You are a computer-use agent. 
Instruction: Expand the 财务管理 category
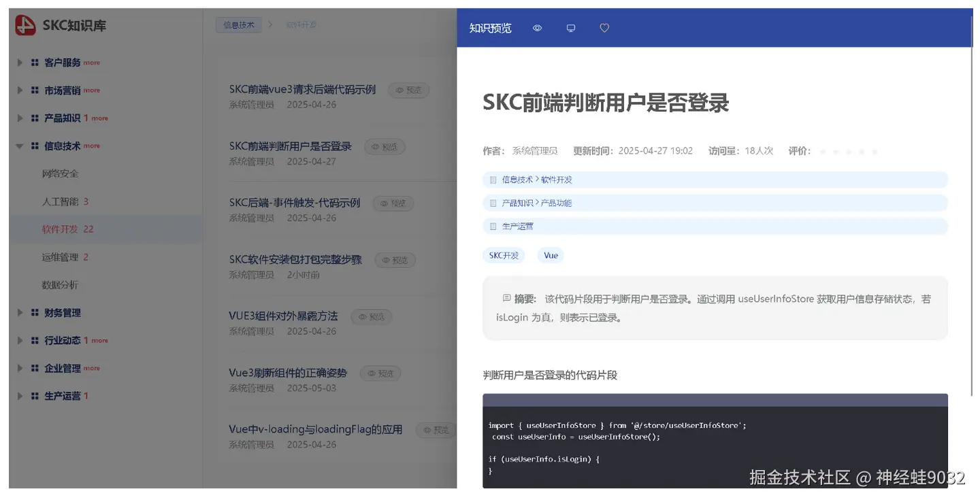click(19, 312)
